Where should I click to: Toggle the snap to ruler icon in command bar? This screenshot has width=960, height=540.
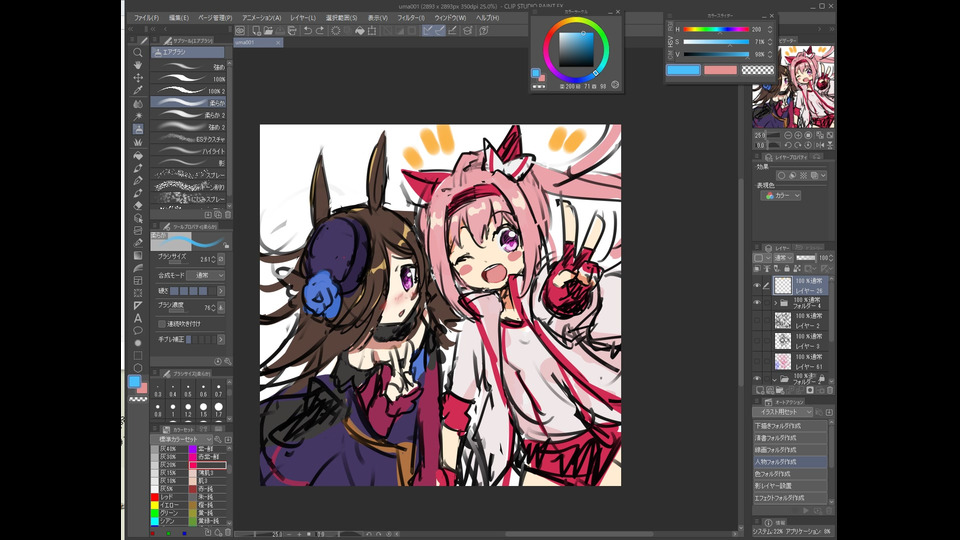(428, 30)
